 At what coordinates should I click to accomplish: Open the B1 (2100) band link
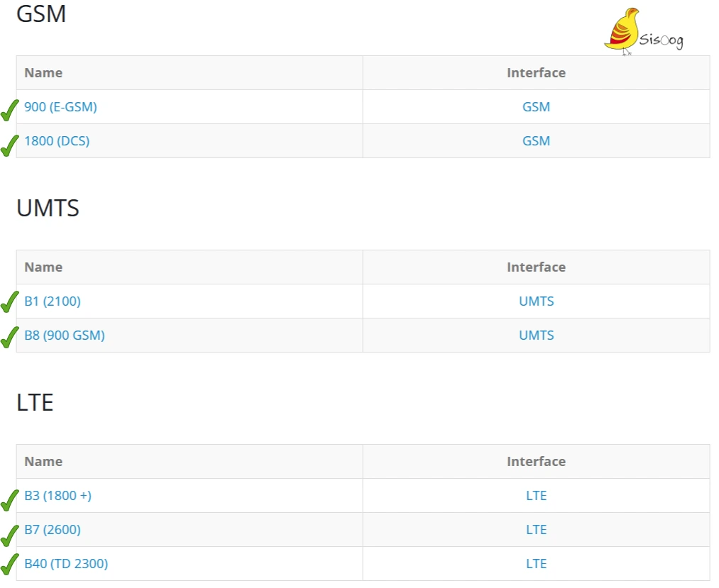[53, 301]
